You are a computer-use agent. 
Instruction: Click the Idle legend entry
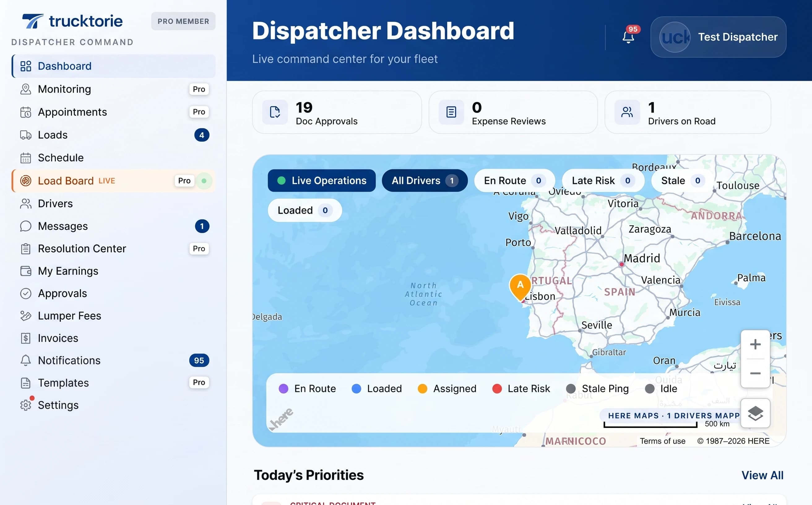point(661,389)
